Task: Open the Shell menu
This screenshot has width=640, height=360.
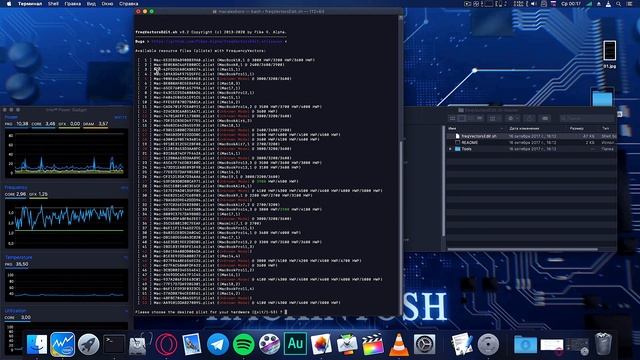Action: [53, 4]
